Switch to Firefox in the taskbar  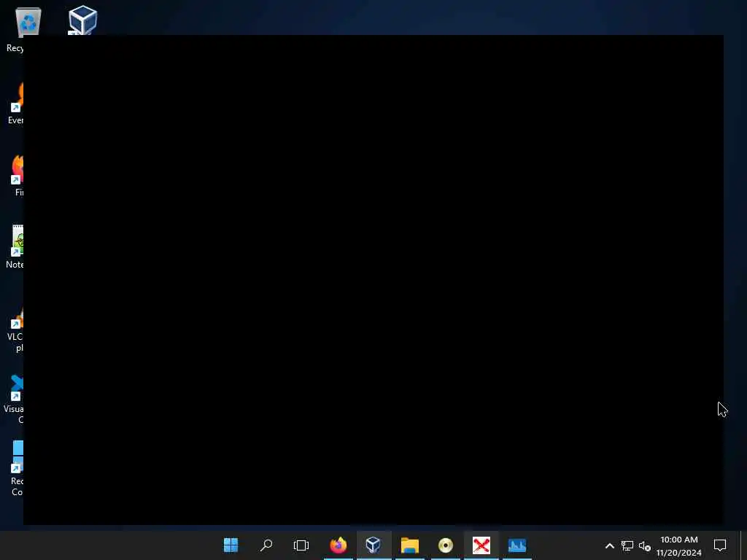coord(338,545)
